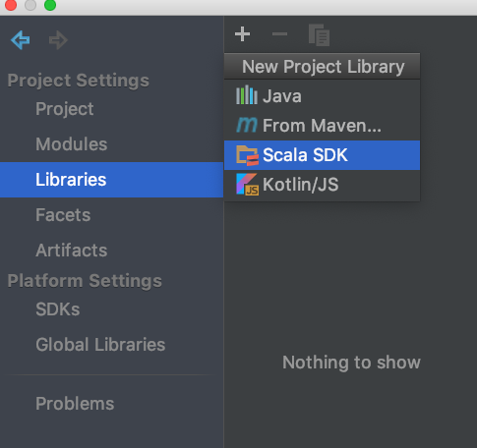Select Java from New Project Library menu

[322, 96]
